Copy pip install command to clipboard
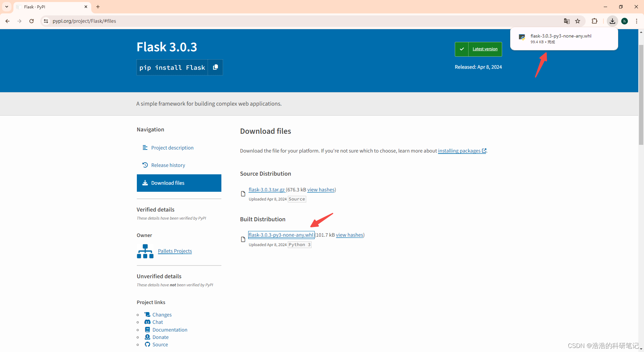 coord(215,67)
